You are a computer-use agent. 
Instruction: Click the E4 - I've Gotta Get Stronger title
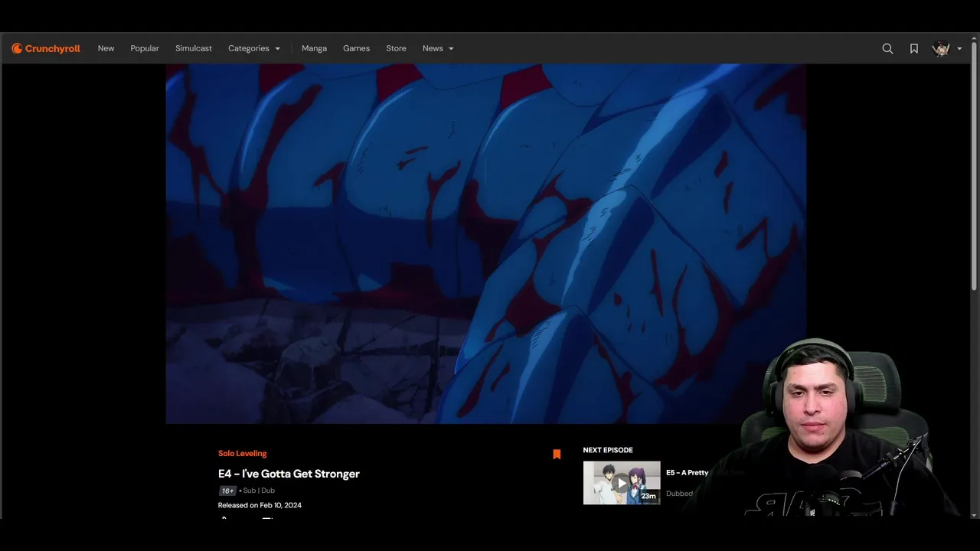(289, 474)
